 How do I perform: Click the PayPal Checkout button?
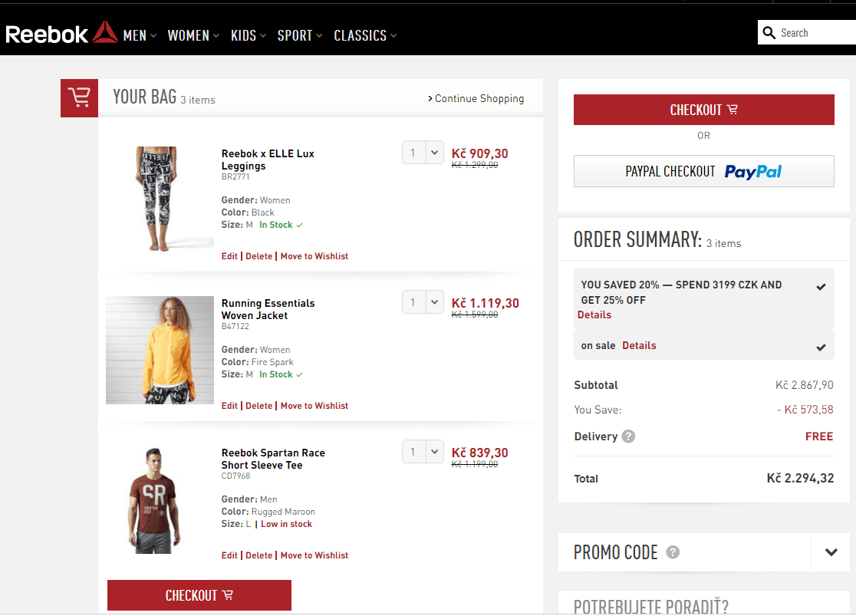tap(703, 171)
